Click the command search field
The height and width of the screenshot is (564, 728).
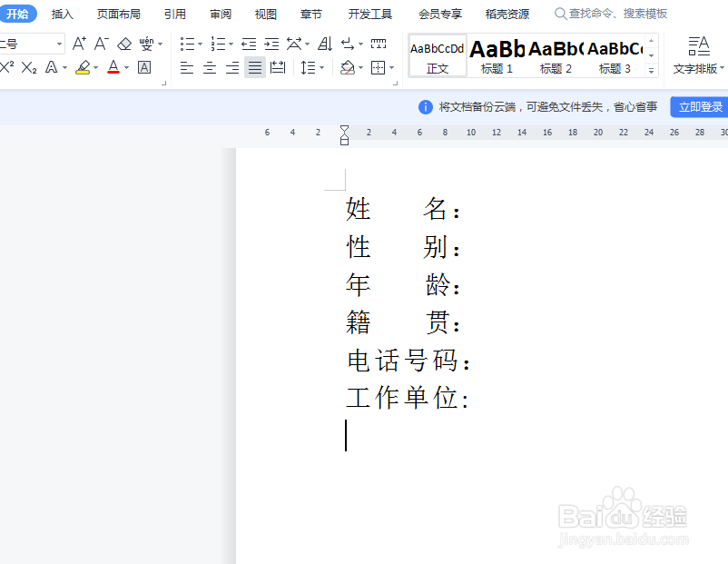[x=611, y=14]
